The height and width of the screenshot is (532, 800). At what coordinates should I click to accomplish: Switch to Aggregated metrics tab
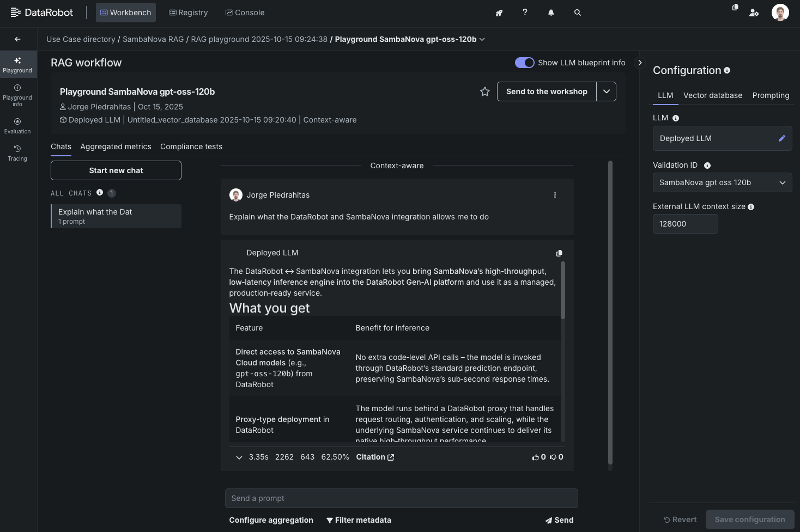[116, 146]
